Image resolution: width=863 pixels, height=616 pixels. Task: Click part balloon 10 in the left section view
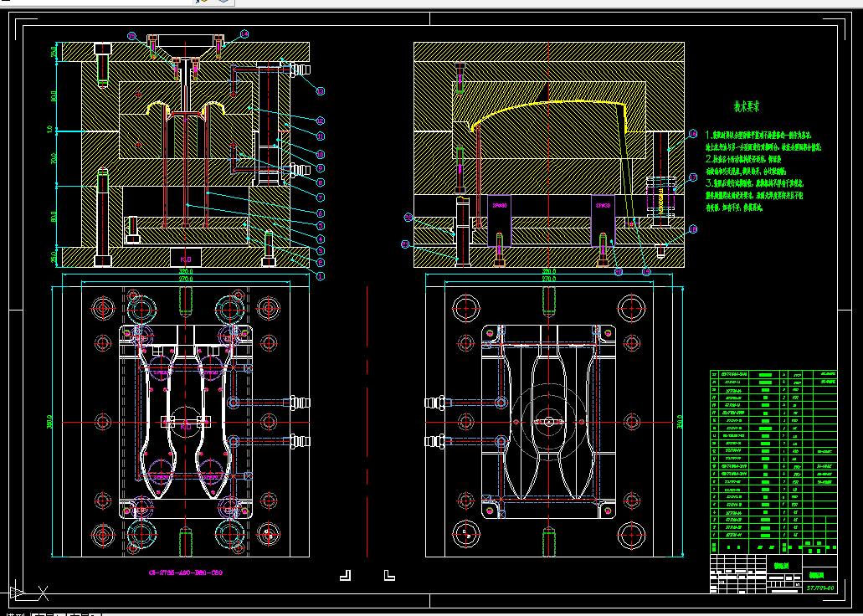(x=321, y=155)
